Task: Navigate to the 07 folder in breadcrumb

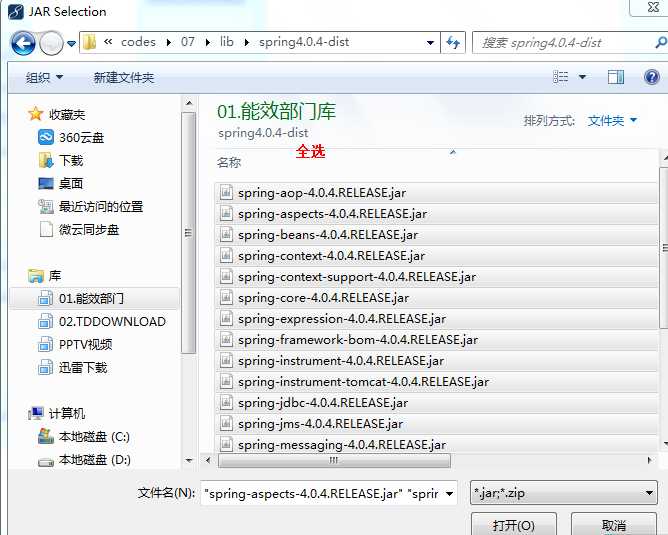Action: [x=188, y=42]
